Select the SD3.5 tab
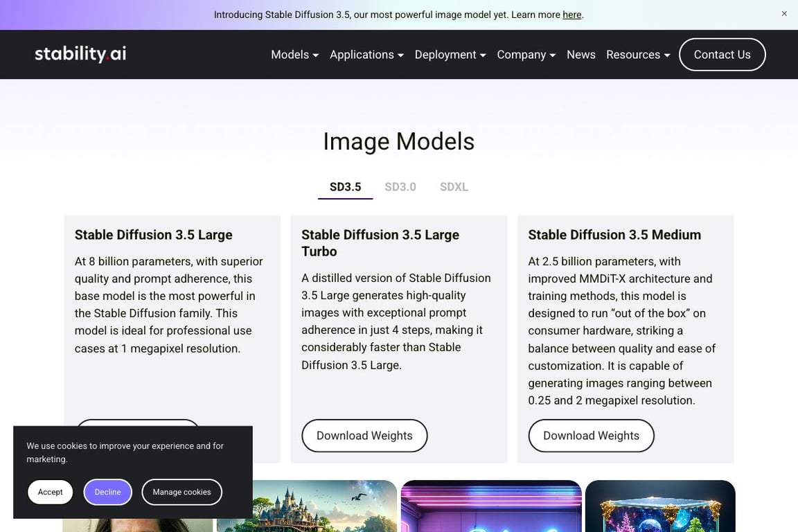 345,187
